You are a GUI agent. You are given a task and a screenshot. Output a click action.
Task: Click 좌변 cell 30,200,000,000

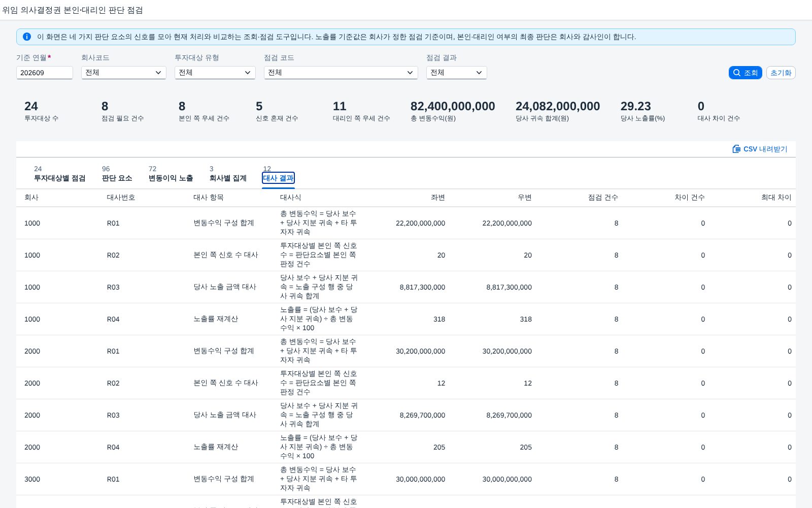click(x=420, y=351)
